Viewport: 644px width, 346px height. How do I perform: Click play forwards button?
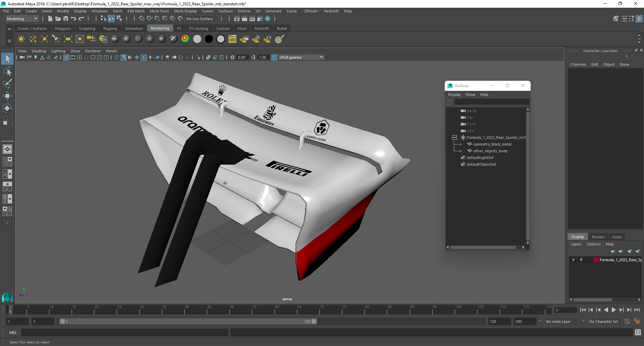click(x=613, y=310)
